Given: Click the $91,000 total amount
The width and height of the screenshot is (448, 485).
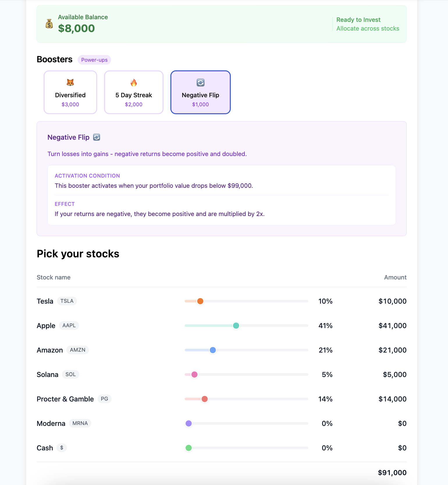Looking at the screenshot, I should pyautogui.click(x=392, y=472).
